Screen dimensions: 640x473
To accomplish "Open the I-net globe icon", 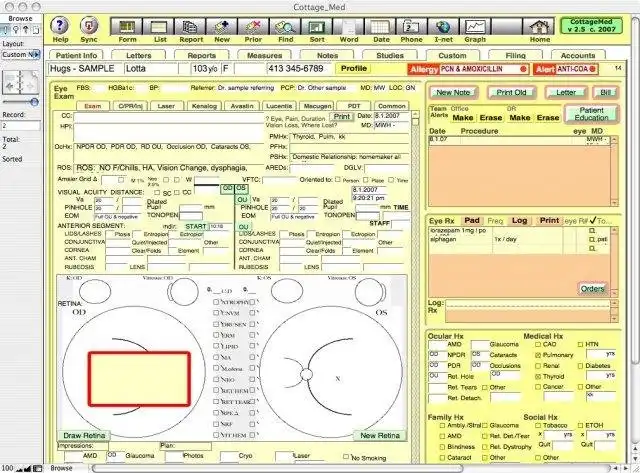I will coord(443,27).
